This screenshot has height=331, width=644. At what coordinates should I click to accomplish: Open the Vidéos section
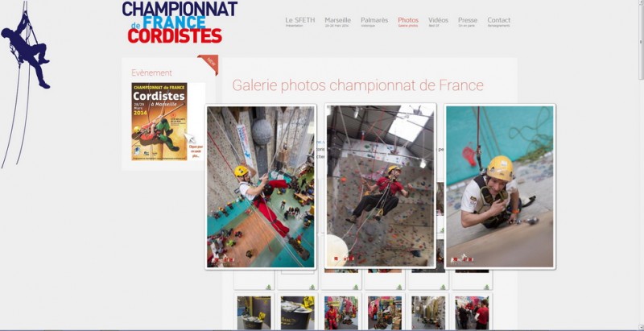coord(438,22)
